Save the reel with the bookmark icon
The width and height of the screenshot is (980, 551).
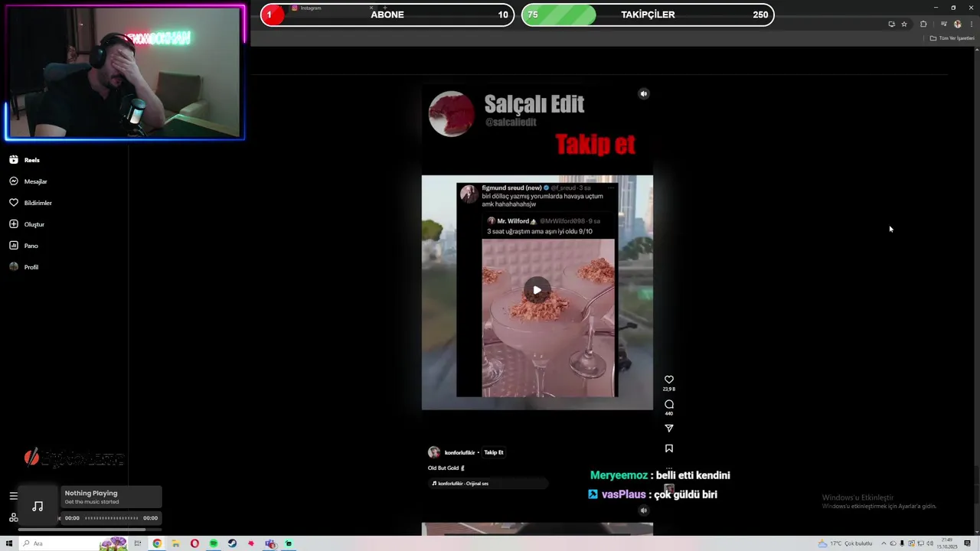[669, 448]
